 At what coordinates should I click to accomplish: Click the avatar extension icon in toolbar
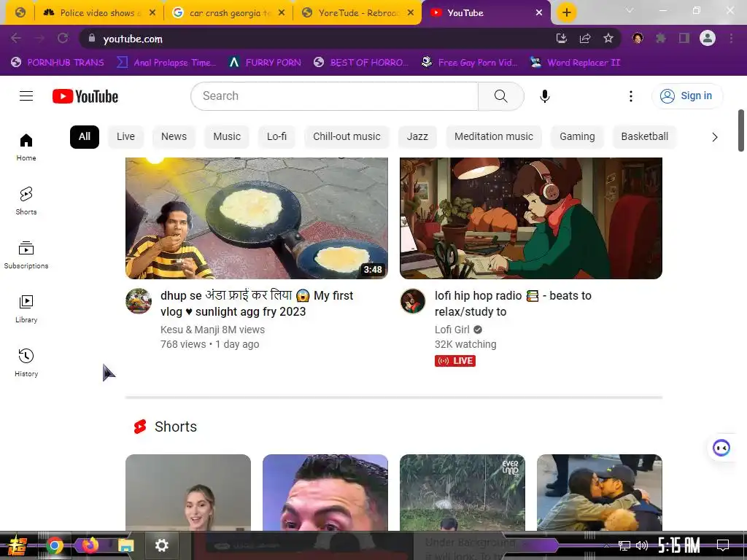638,38
